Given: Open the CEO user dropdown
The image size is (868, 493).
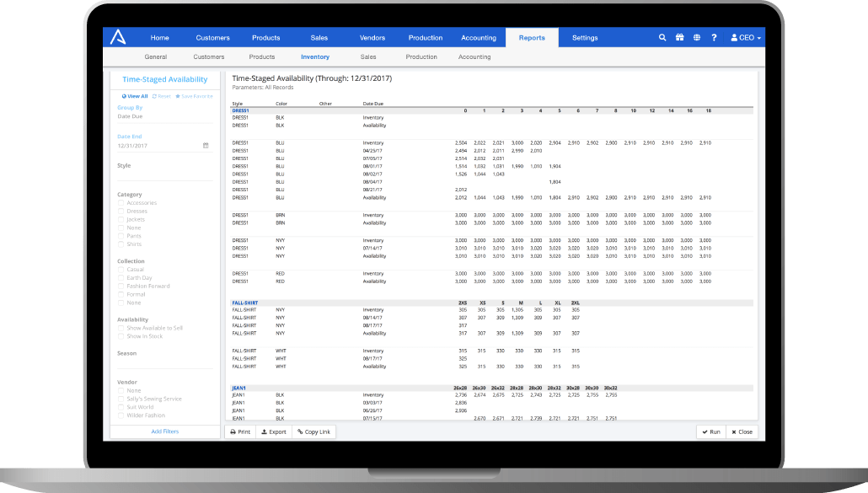Looking at the screenshot, I should [745, 37].
